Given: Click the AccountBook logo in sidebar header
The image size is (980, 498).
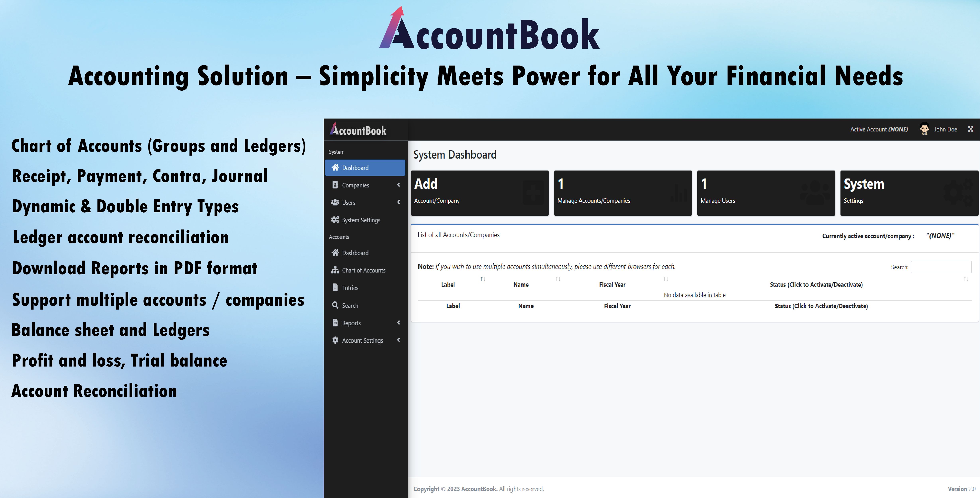Looking at the screenshot, I should click(358, 130).
